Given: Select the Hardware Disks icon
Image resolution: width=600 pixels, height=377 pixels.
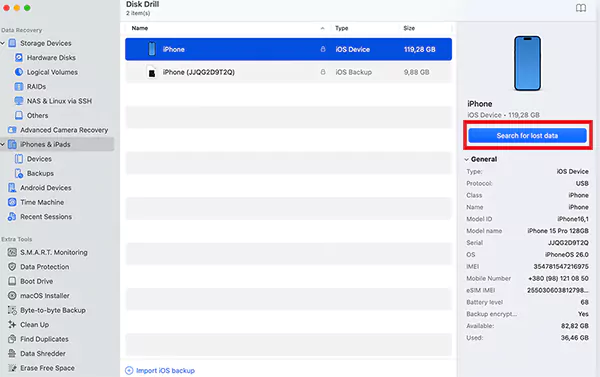Looking at the screenshot, I should click(x=19, y=57).
